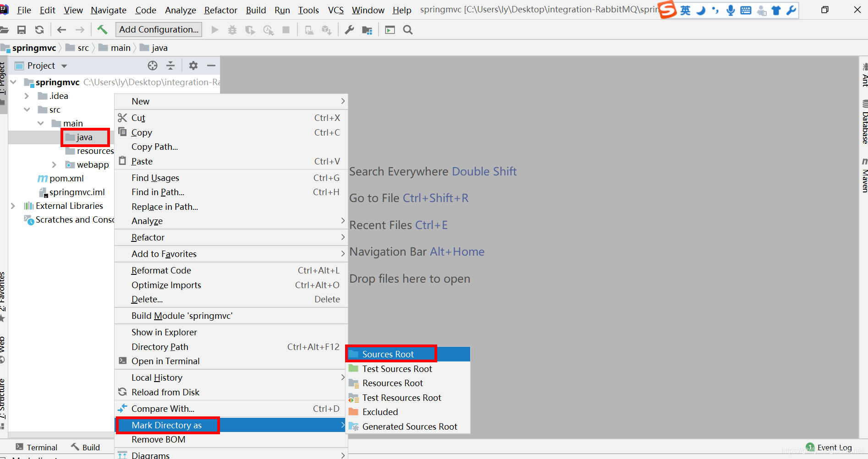Open the Event Log in status bar
The width and height of the screenshot is (868, 459).
coord(834,448)
